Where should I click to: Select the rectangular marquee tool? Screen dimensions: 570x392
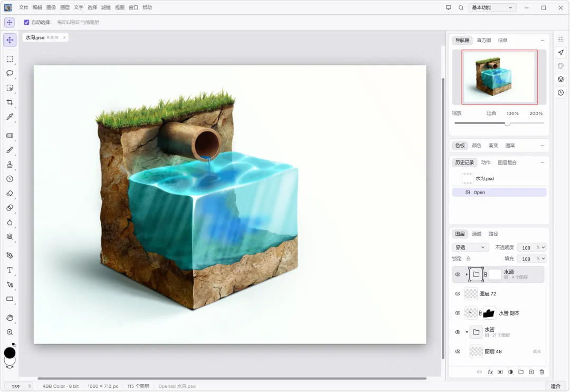pos(10,59)
